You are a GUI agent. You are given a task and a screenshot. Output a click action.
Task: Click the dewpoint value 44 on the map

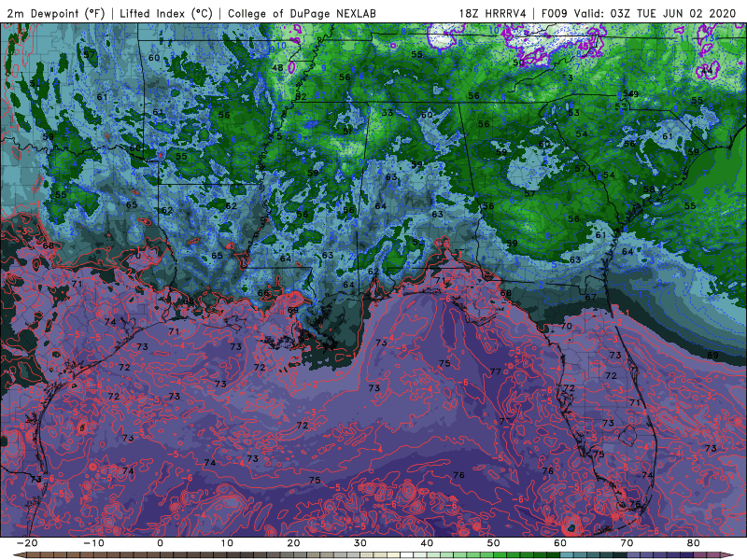tap(708, 71)
